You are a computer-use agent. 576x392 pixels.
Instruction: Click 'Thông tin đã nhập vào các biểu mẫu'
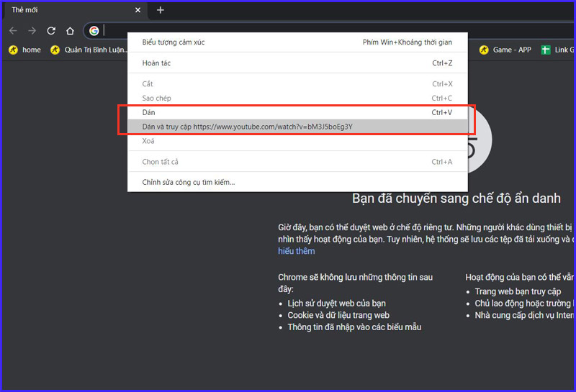(354, 327)
